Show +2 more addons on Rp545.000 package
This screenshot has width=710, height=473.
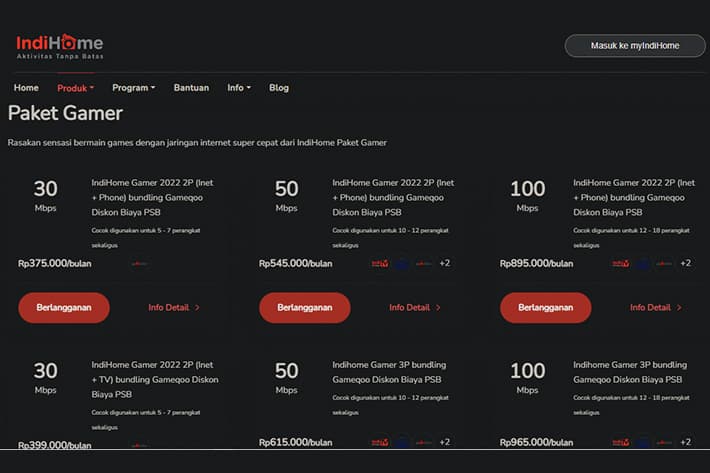tap(445, 263)
